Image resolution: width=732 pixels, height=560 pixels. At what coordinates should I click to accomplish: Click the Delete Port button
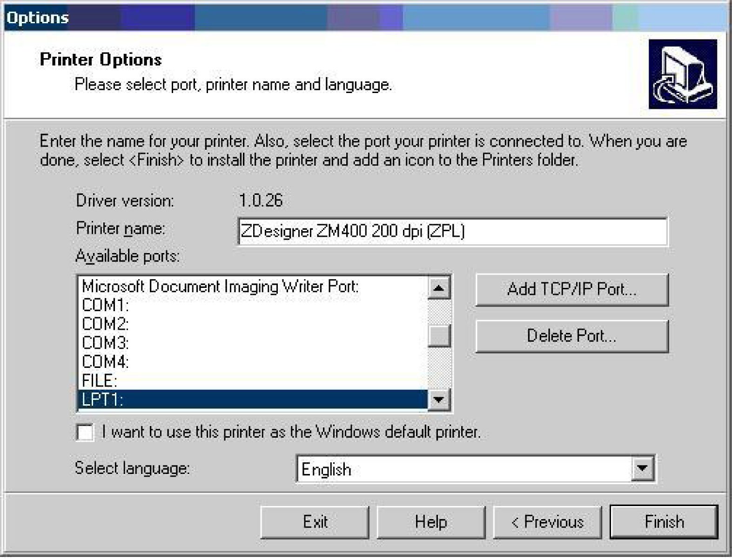(x=572, y=336)
